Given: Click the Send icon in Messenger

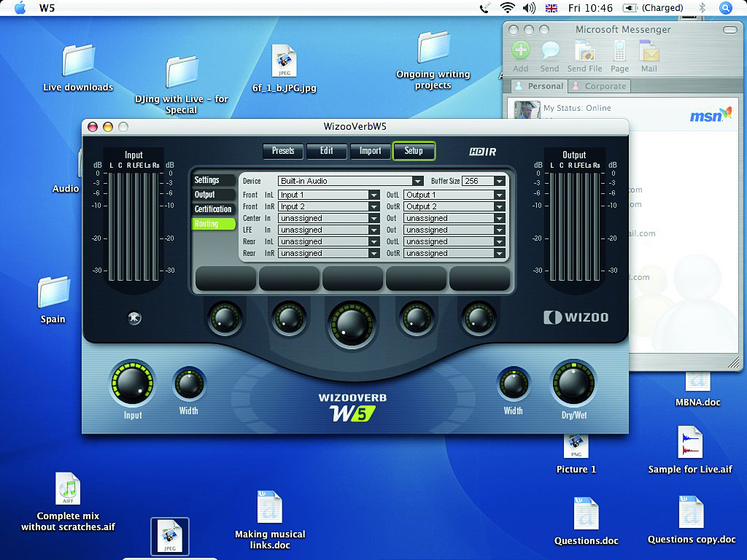Looking at the screenshot, I should [x=550, y=50].
